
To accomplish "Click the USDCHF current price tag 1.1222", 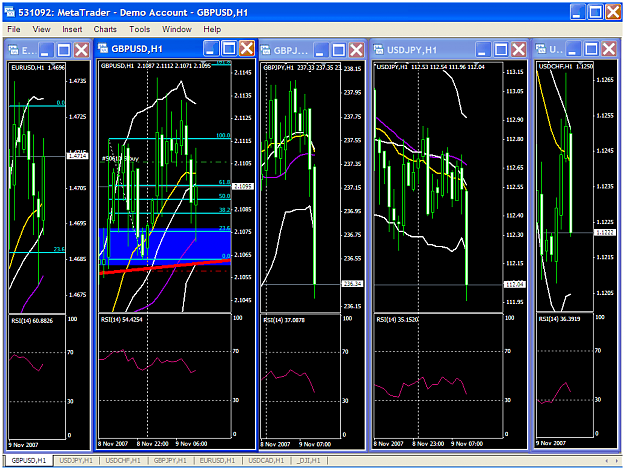I will [605, 232].
